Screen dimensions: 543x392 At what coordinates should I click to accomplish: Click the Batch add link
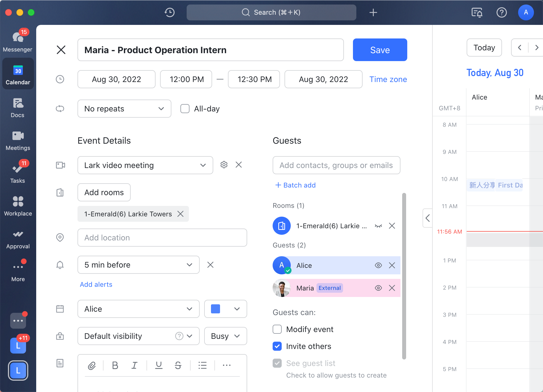coord(295,185)
